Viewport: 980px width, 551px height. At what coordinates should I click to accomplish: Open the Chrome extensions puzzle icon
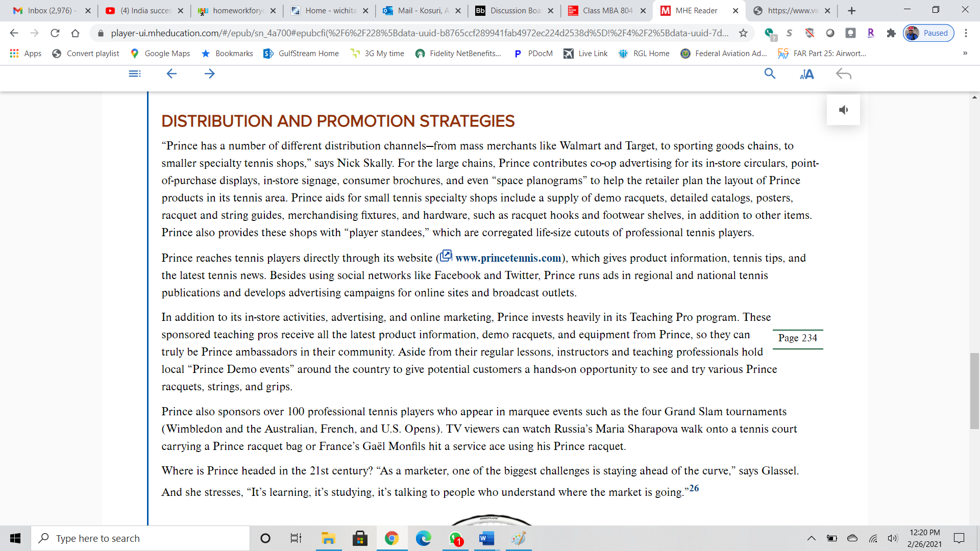coord(891,33)
